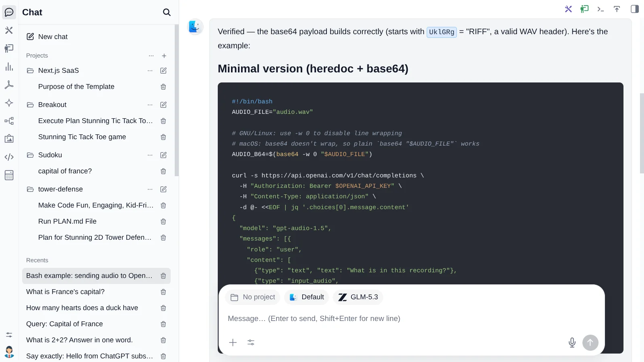644x362 pixels.
Task: Open the GLM-5.3 model selector
Action: pyautogui.click(x=358, y=297)
